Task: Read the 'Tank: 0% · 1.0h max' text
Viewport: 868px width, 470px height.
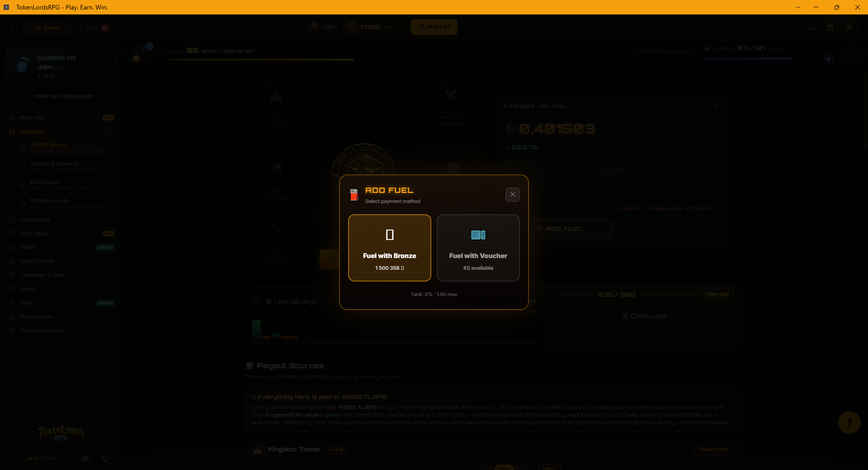Action: pos(434,294)
